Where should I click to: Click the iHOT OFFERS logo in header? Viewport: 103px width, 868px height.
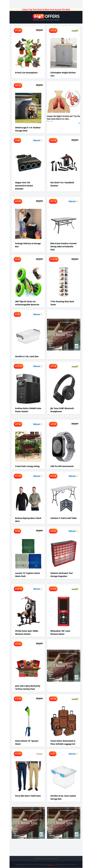point(46,16)
